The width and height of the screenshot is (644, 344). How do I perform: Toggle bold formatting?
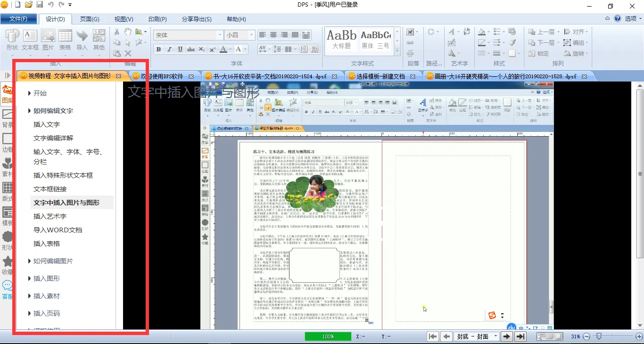158,49
